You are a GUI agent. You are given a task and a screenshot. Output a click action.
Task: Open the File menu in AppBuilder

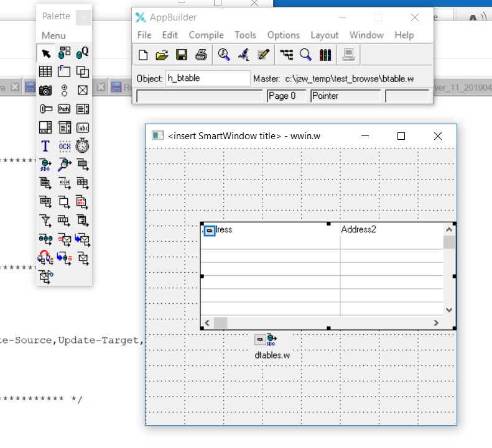click(x=144, y=35)
